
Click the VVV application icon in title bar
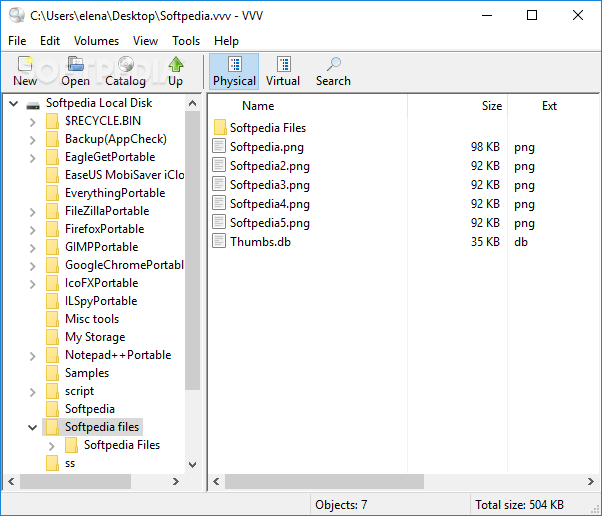pyautogui.click(x=17, y=15)
